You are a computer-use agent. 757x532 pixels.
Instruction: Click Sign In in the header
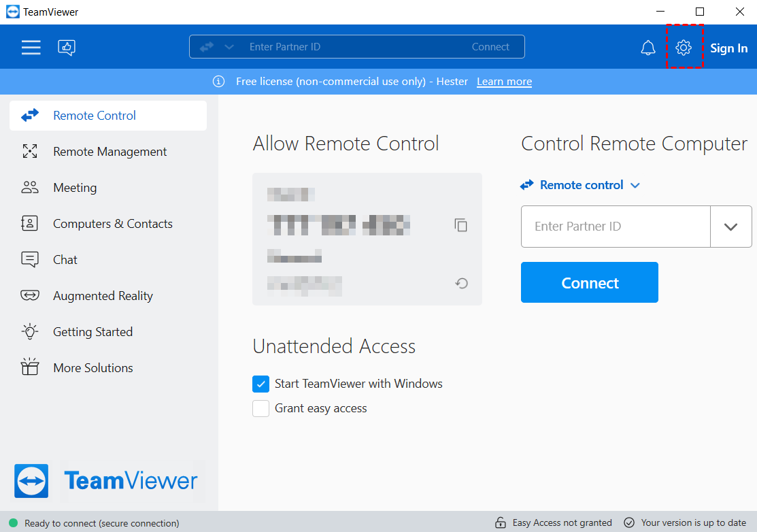tap(728, 48)
